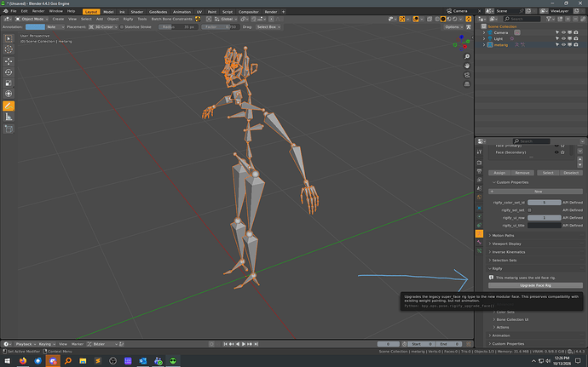
Task: Expand the metarig item in outliner
Action: 484,44
